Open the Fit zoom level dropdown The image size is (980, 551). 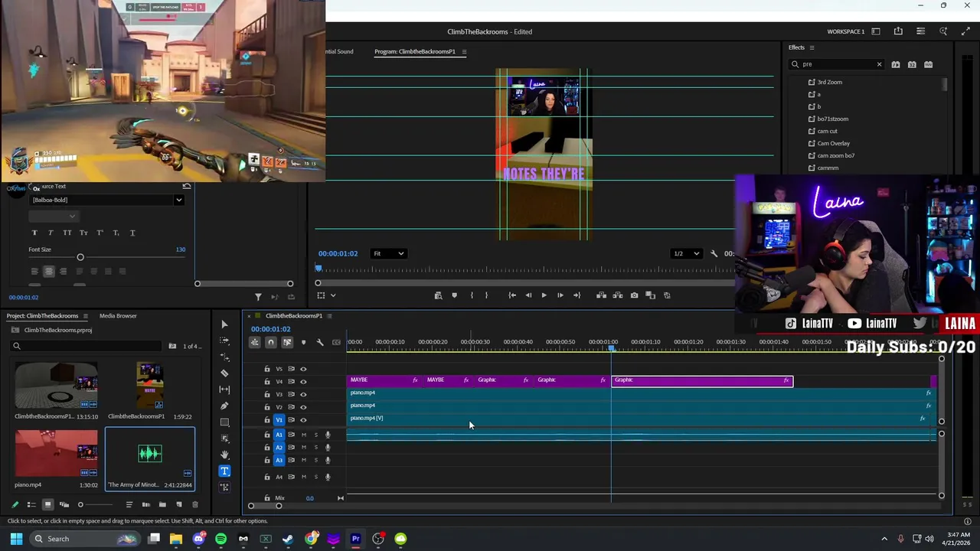389,253
